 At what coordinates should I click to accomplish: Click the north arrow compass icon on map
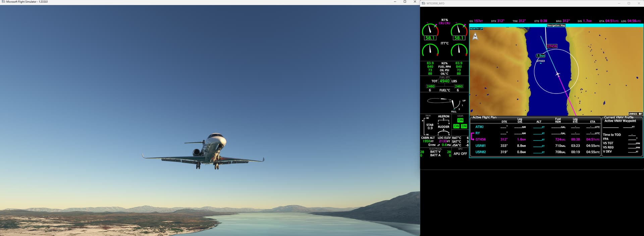(475, 36)
